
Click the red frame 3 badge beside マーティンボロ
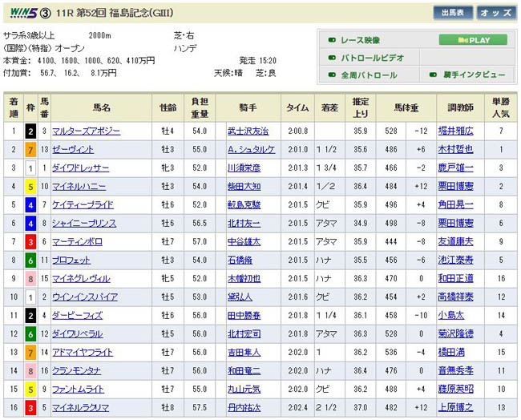click(x=30, y=241)
